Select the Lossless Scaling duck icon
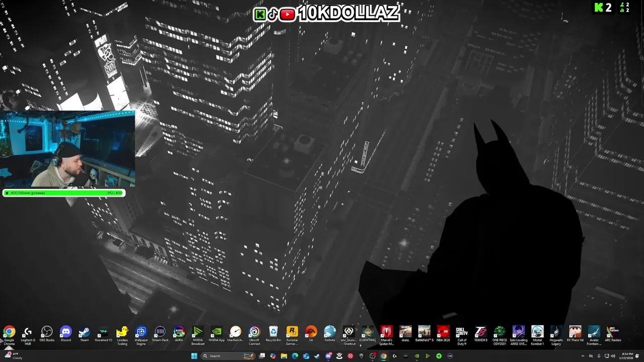 coord(122,335)
